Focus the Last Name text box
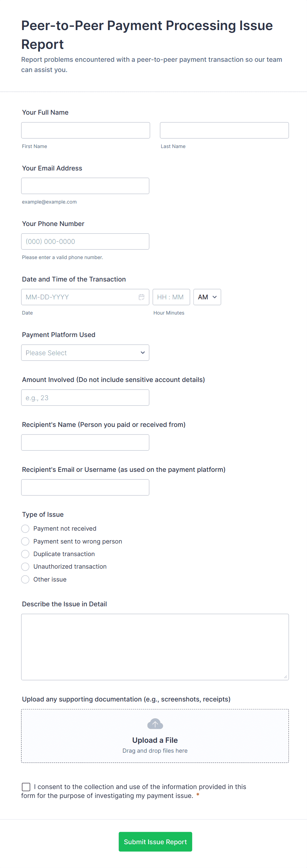 click(224, 131)
